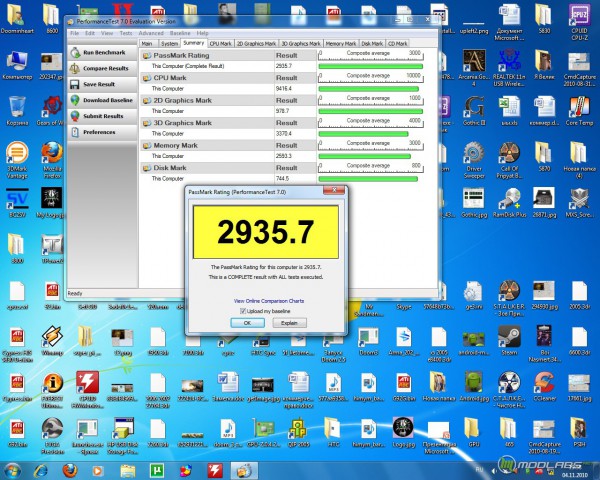
Task: Click the Run Benchmark sidebar button
Action: point(102,52)
